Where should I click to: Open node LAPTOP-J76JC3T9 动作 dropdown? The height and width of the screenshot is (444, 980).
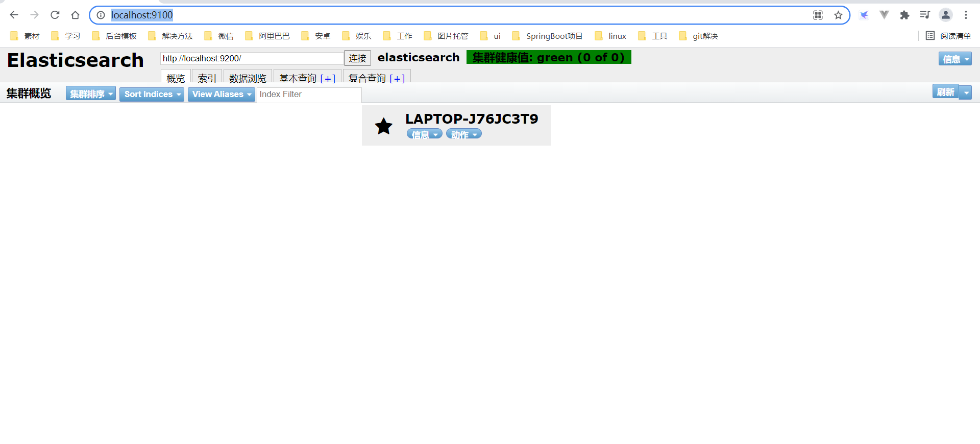[x=464, y=134]
